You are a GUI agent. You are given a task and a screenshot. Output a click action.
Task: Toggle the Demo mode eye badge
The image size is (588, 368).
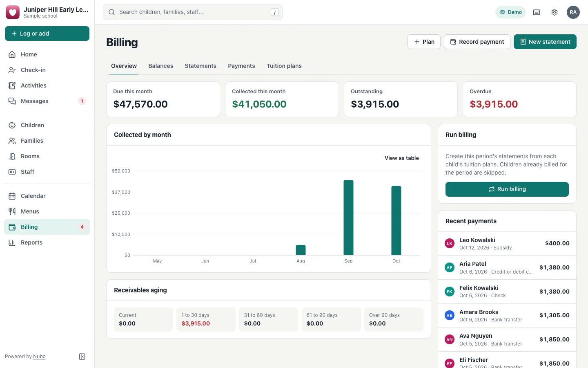(x=511, y=12)
